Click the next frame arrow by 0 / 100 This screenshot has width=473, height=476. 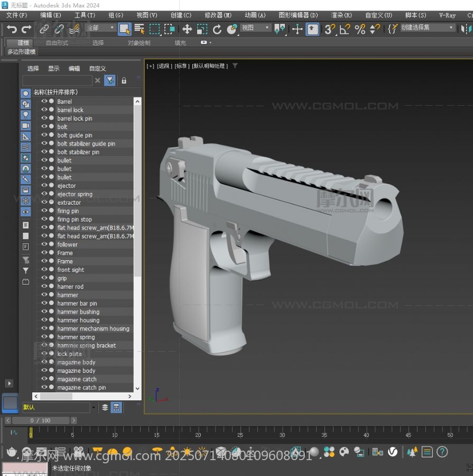[74, 420]
